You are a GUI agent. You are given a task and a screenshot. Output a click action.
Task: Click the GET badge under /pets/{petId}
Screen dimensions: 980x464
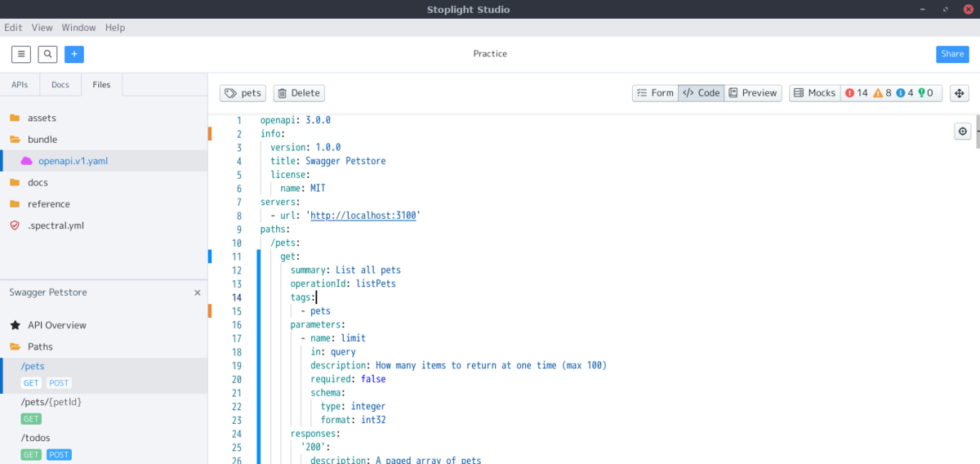click(x=31, y=419)
